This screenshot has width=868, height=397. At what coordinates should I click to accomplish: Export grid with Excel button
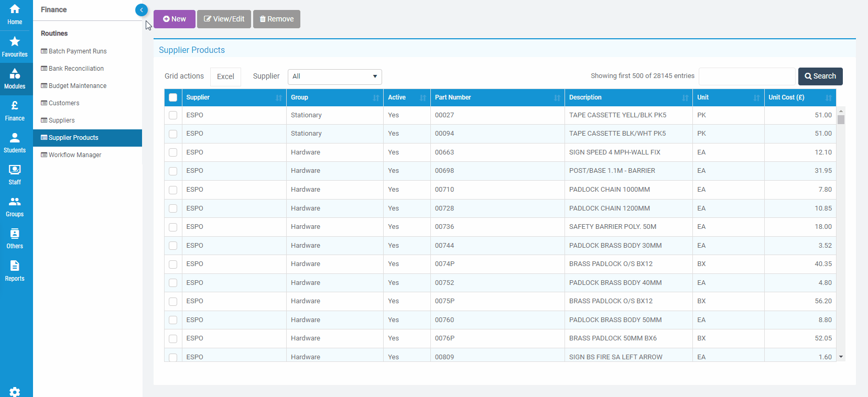pos(225,76)
